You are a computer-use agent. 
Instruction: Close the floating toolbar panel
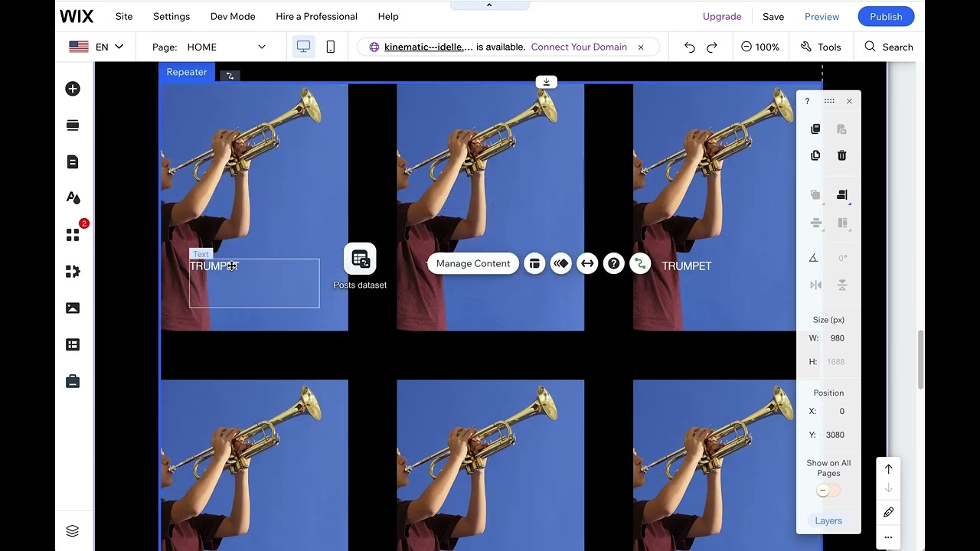click(849, 101)
